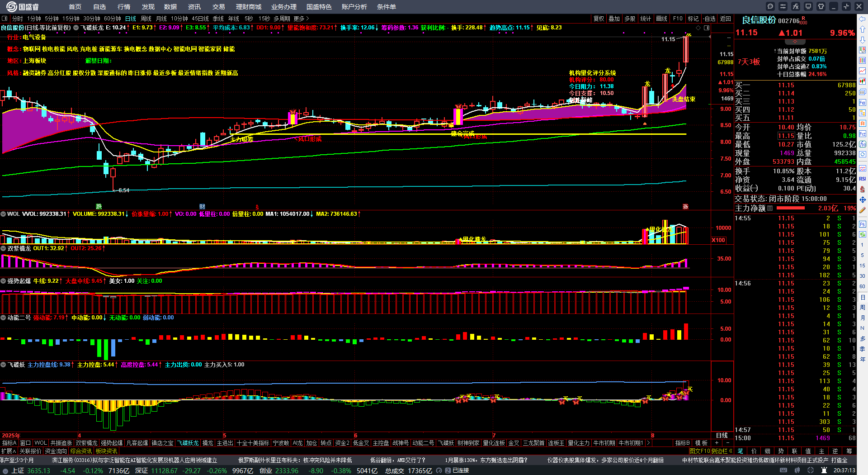Image resolution: width=868 pixels, height=475 pixels.
Task: Click the 国盛睿 logo
Action: (23, 7)
